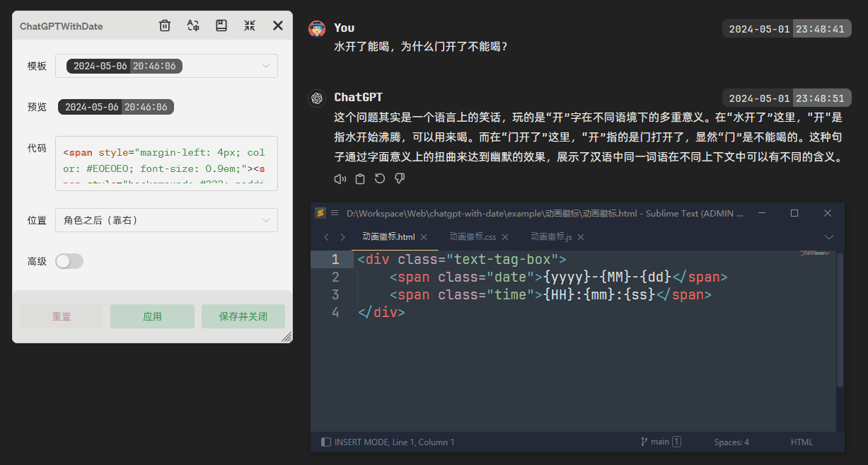Click the 重置 reset button
Viewport: 868px width, 465px height.
coord(62,316)
